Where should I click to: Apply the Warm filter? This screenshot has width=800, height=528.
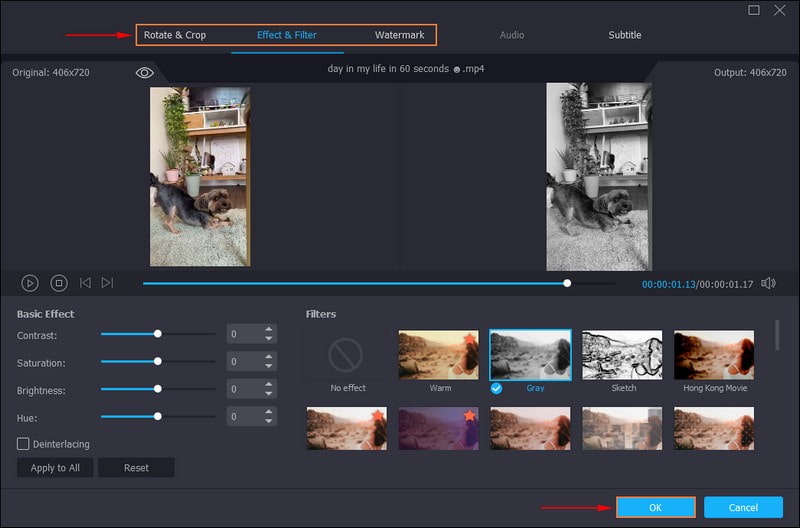tap(438, 355)
